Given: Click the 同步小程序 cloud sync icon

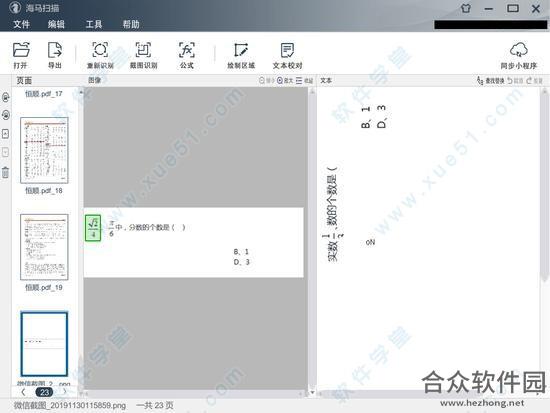Looking at the screenshot, I should pyautogui.click(x=518, y=50).
